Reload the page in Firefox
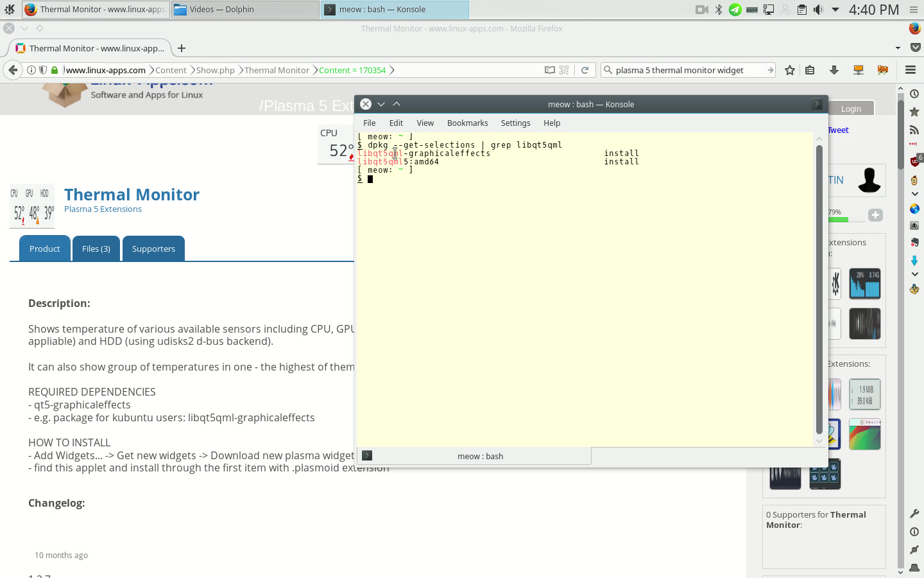Image resolution: width=924 pixels, height=578 pixels. coord(585,70)
